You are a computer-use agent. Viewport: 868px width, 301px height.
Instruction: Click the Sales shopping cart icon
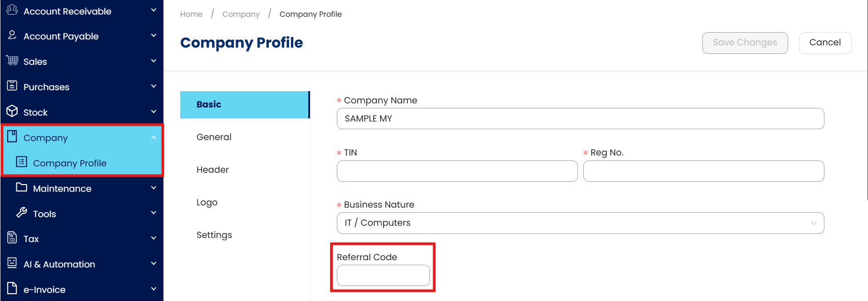[x=12, y=60]
